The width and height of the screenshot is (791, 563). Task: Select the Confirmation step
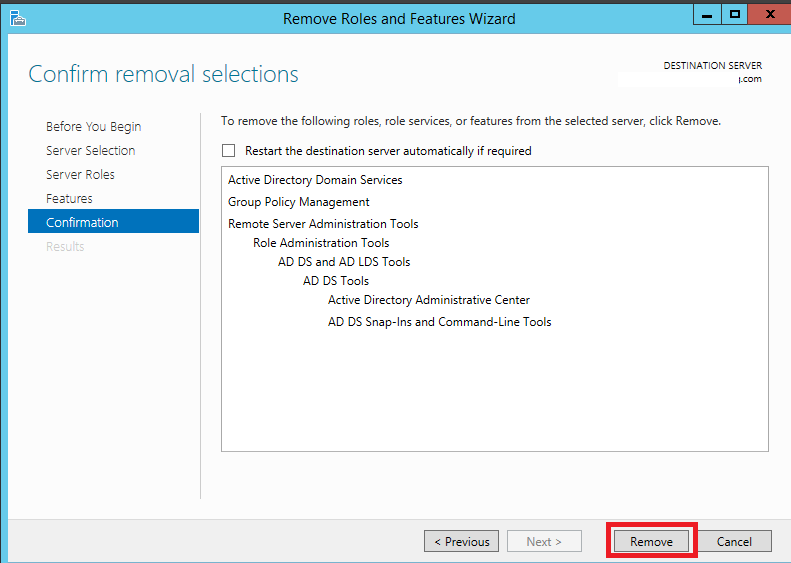tap(114, 222)
